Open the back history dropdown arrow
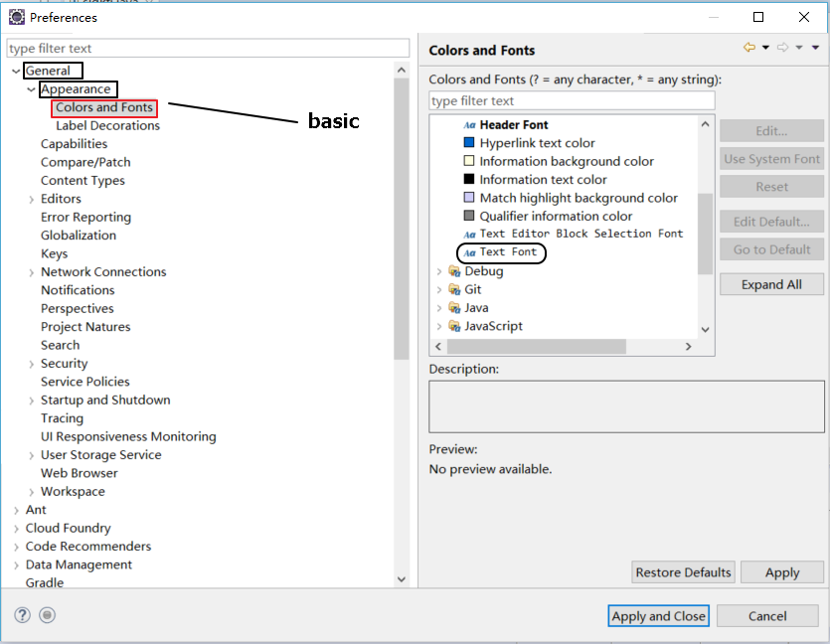The width and height of the screenshot is (830, 644). pyautogui.click(x=765, y=48)
